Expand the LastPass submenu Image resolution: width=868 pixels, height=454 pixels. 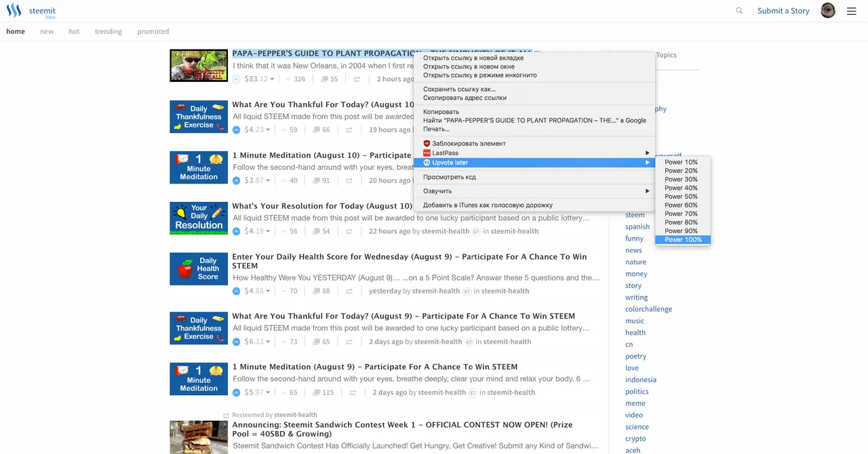tap(647, 153)
